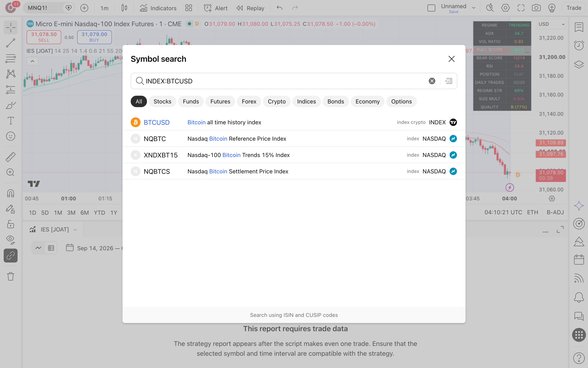Viewport: 588px width, 368px height.
Task: Remove objects with the trash icon
Action: pyautogui.click(x=10, y=276)
